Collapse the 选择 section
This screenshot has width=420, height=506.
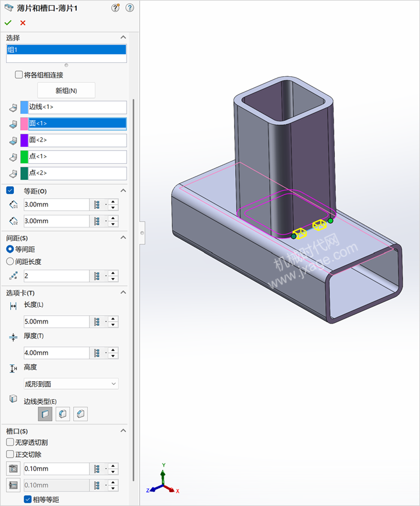[123, 37]
